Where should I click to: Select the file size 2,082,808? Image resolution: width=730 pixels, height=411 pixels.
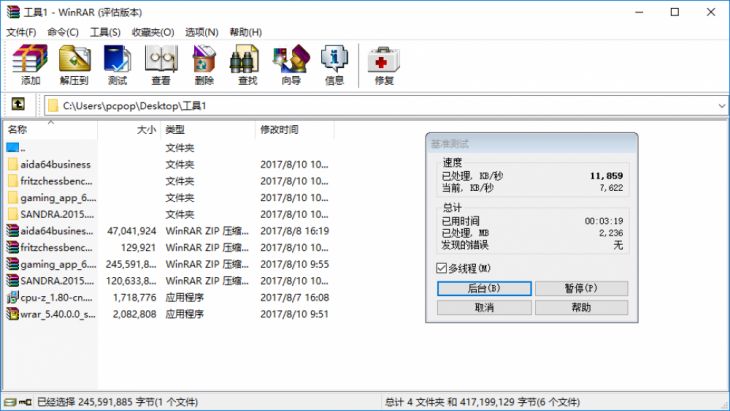[135, 314]
